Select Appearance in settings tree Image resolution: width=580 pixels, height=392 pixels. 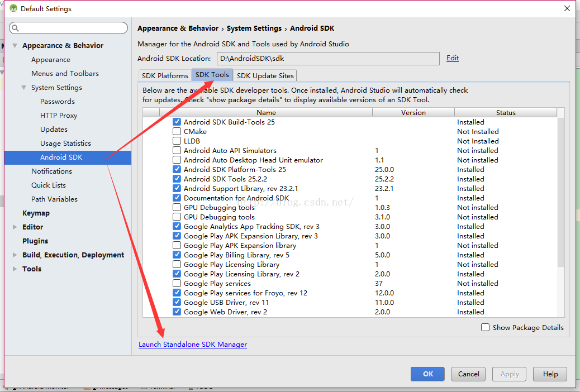(51, 60)
